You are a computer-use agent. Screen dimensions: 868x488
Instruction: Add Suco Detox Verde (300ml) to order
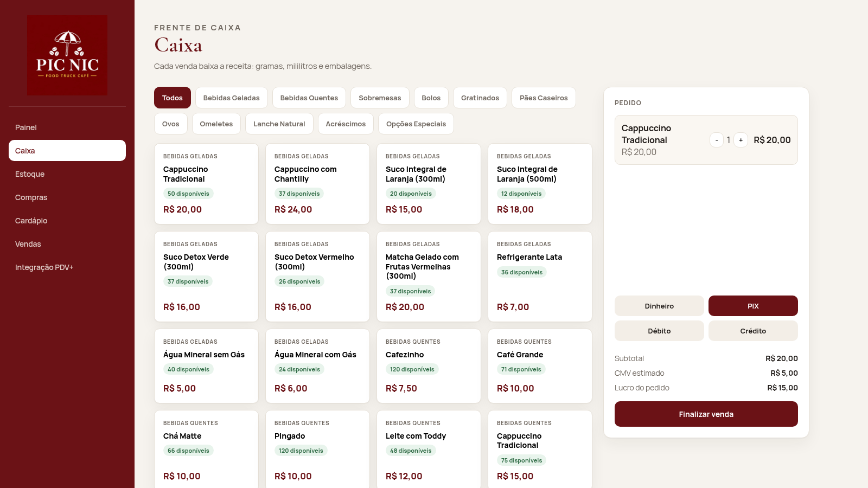coord(206,277)
